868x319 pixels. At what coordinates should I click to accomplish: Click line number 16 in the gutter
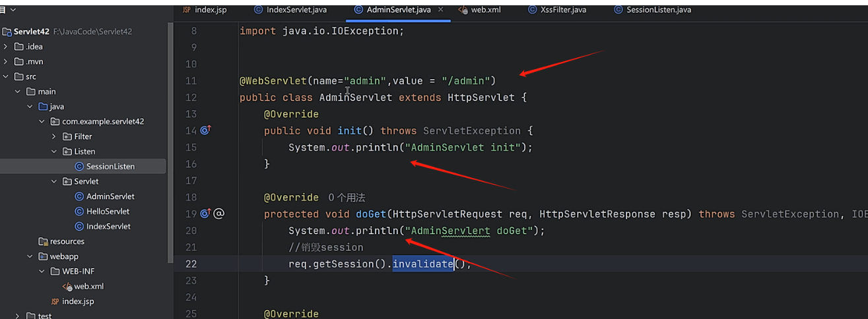pos(191,164)
